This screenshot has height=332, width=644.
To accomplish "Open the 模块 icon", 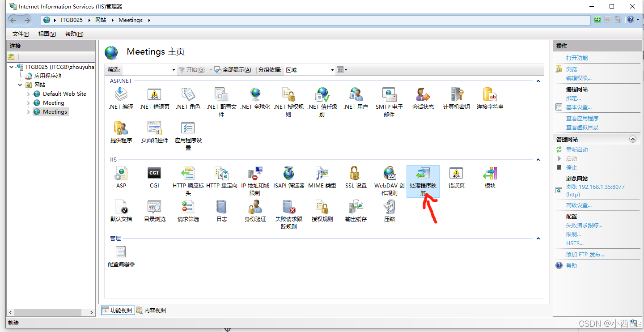I will point(490,177).
